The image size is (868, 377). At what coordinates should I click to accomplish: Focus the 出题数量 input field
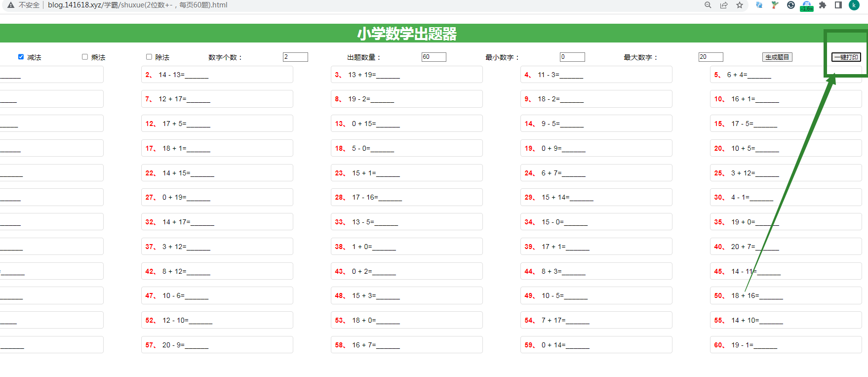click(434, 57)
